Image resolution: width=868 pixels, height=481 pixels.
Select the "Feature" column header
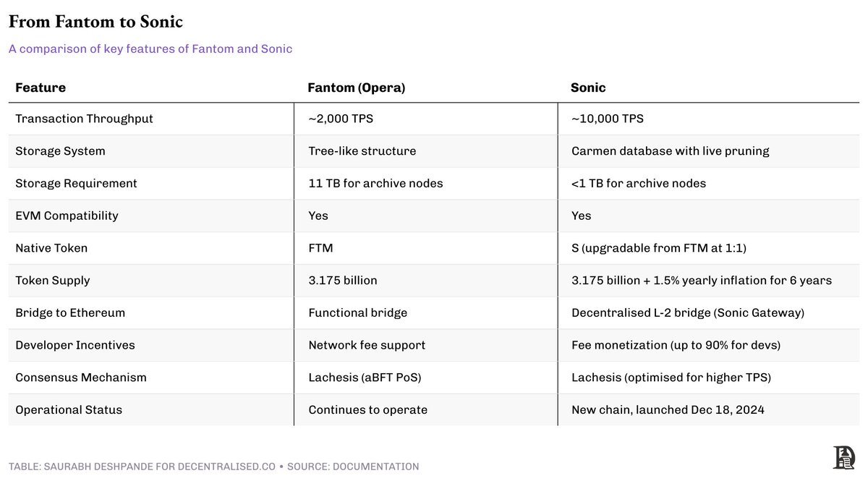point(41,88)
